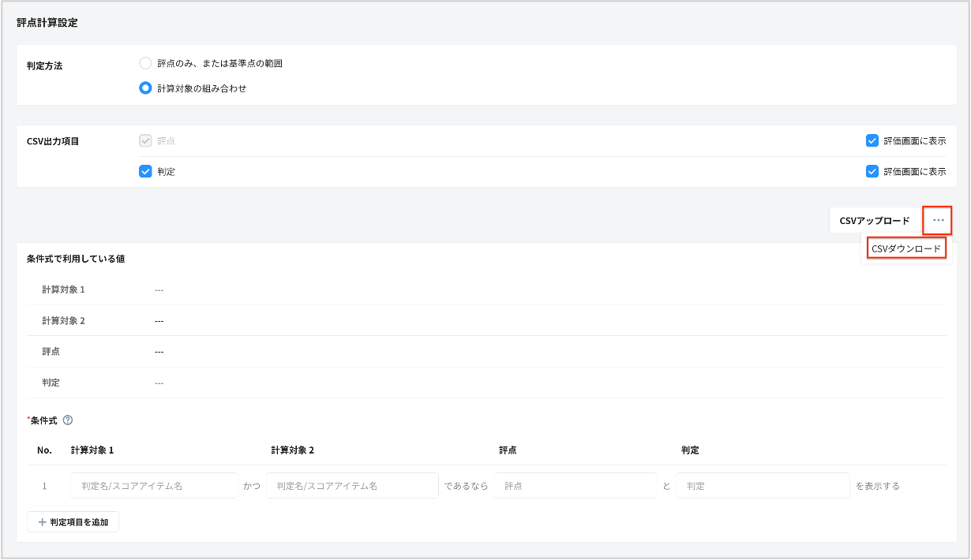The width and height of the screenshot is (971, 560).
Task: Click the 計算対象 2 row in values list
Action: coord(64,321)
